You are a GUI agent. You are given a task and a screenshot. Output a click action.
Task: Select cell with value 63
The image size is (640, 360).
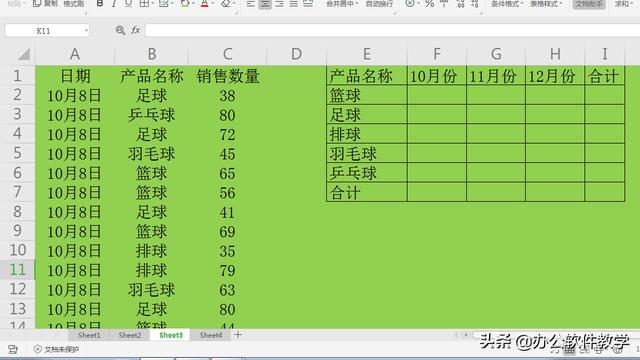[x=227, y=290]
